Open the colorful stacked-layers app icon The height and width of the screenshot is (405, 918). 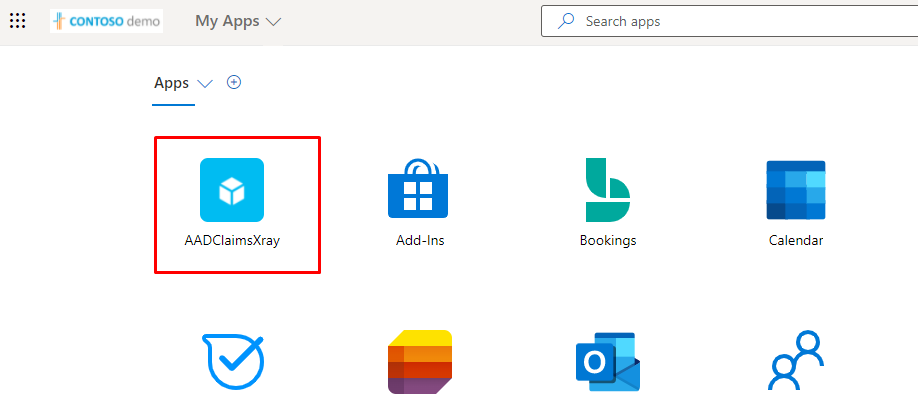tap(419, 362)
